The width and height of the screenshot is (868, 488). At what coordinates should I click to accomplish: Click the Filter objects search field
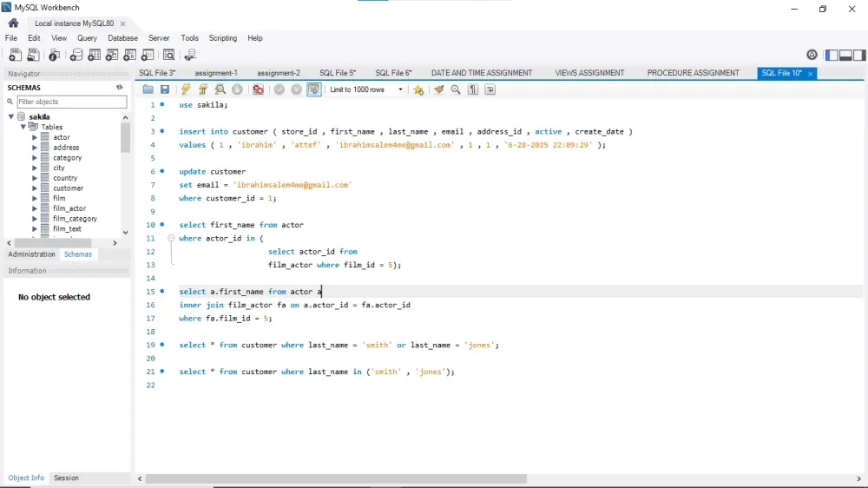click(71, 102)
